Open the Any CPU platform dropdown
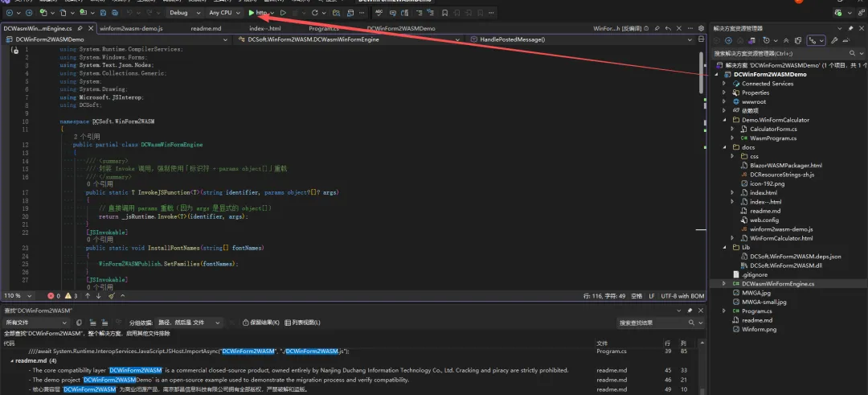Image resolution: width=868 pixels, height=395 pixels. [223, 12]
